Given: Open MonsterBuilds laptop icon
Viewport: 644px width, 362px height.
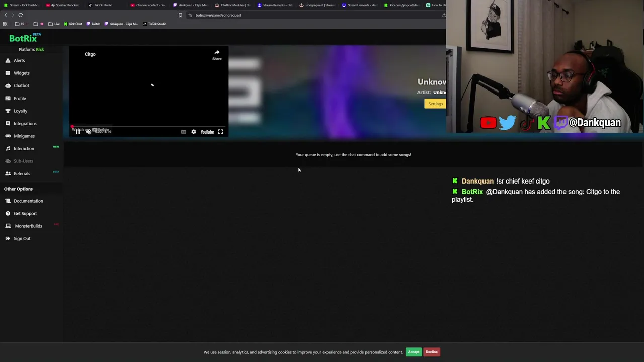Looking at the screenshot, I should click(x=8, y=226).
